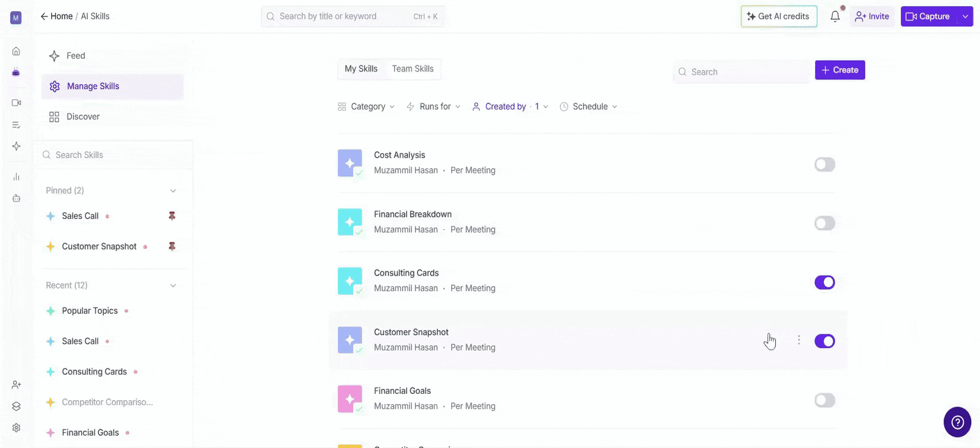Open three-dot menu for Customer Snapshot row
This screenshot has height=448, width=980.
pos(799,340)
